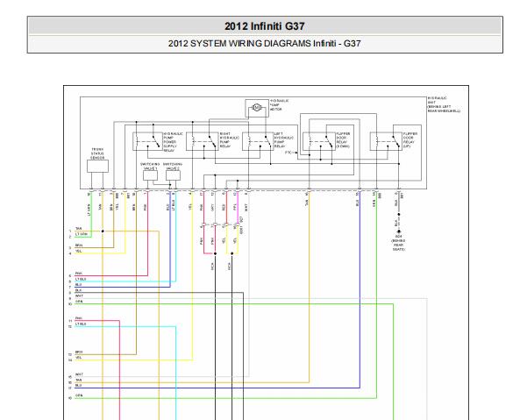Screen dimensions: 527x420
Task: Select the Hydraulic Pump Motor label
Action: point(280,105)
